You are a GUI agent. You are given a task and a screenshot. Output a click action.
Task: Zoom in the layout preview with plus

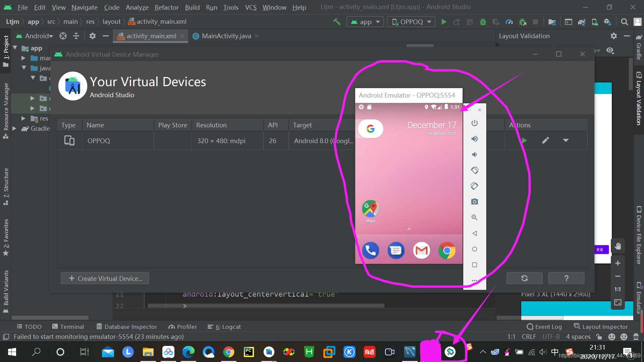click(x=618, y=263)
